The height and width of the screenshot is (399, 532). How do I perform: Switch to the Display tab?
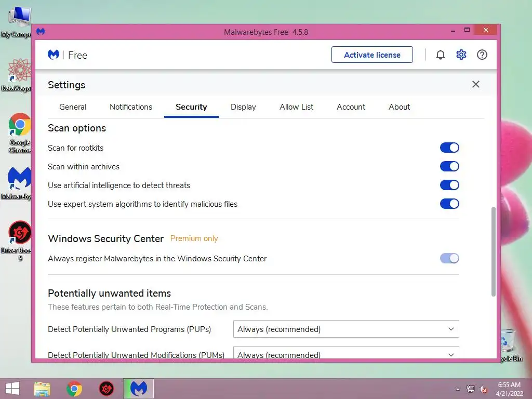click(243, 107)
